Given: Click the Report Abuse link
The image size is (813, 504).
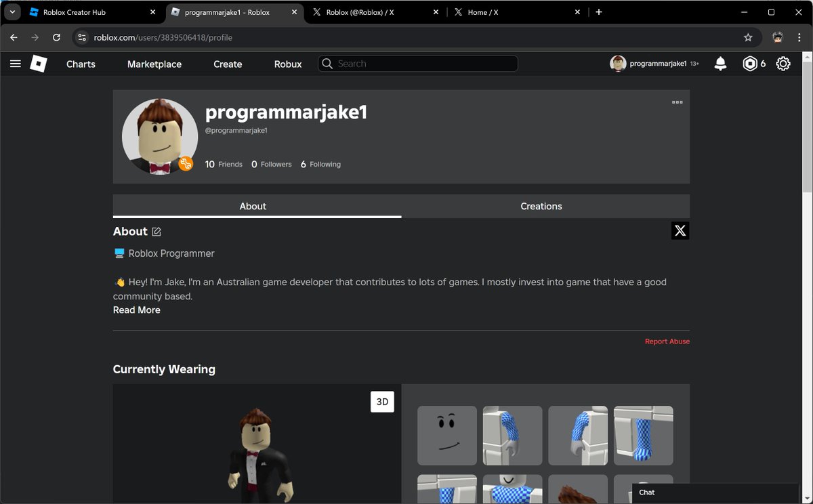Looking at the screenshot, I should (x=667, y=341).
